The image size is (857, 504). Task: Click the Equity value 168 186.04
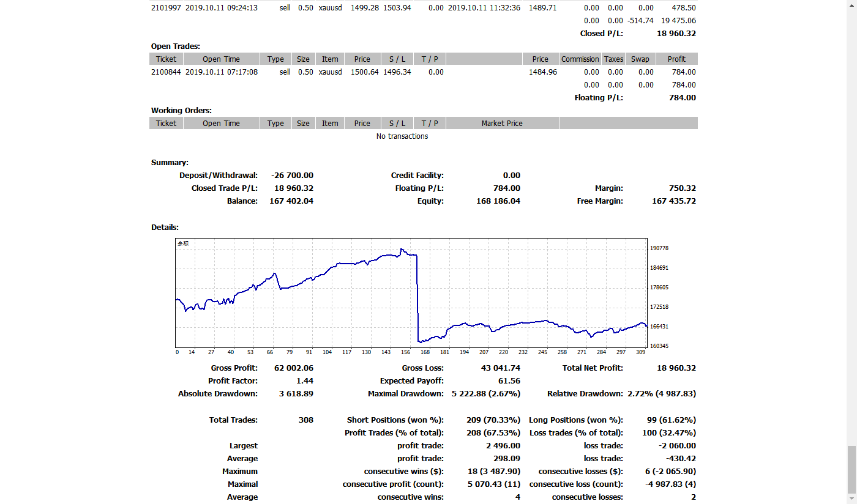point(498,201)
